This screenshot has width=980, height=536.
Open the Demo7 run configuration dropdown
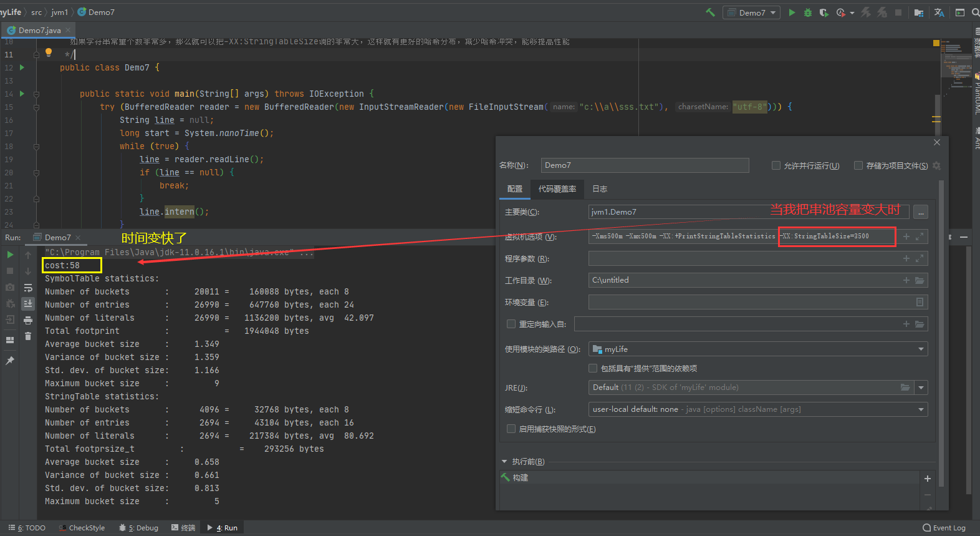tap(751, 12)
